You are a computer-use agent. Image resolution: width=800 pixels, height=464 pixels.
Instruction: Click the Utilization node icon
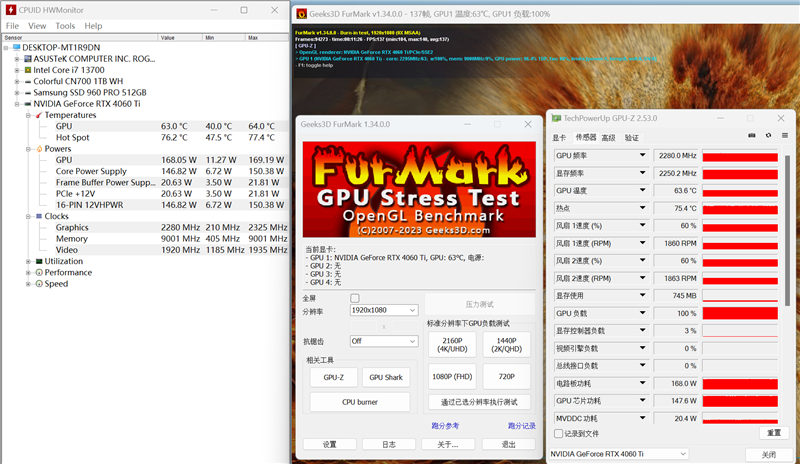click(39, 261)
